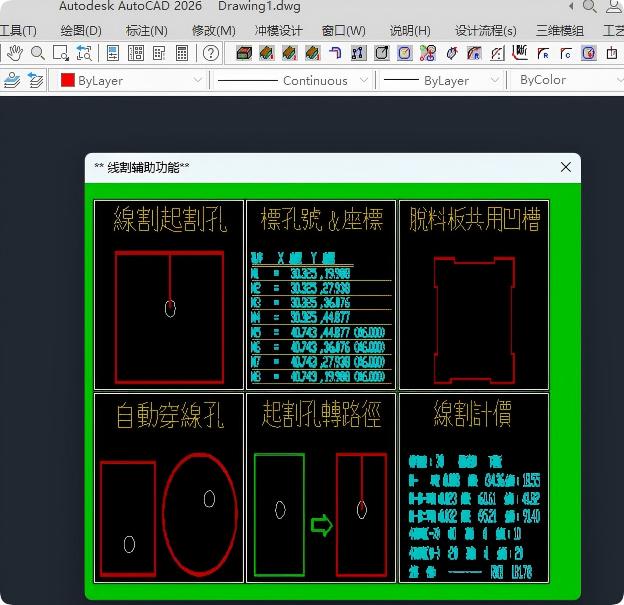Click the red ByLayer color swatch
The image size is (624, 605).
click(x=68, y=80)
